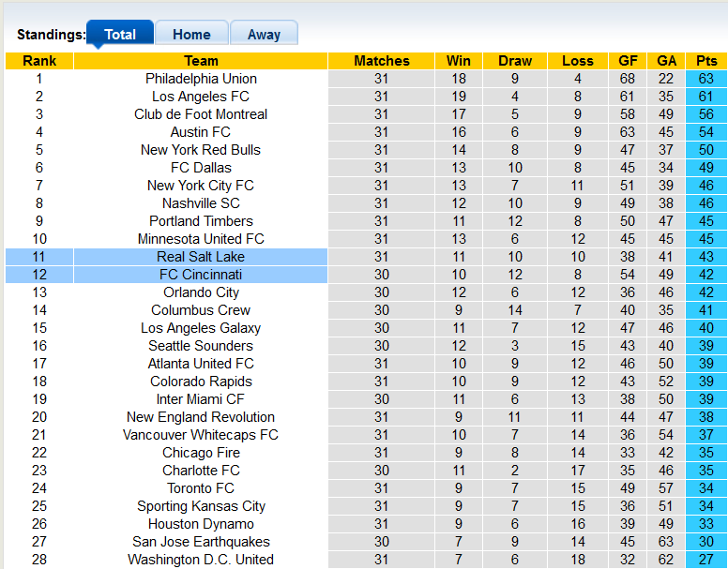Click the highlighted FC Cincinnati team
Screen dimensions: 728x569
pos(201,275)
